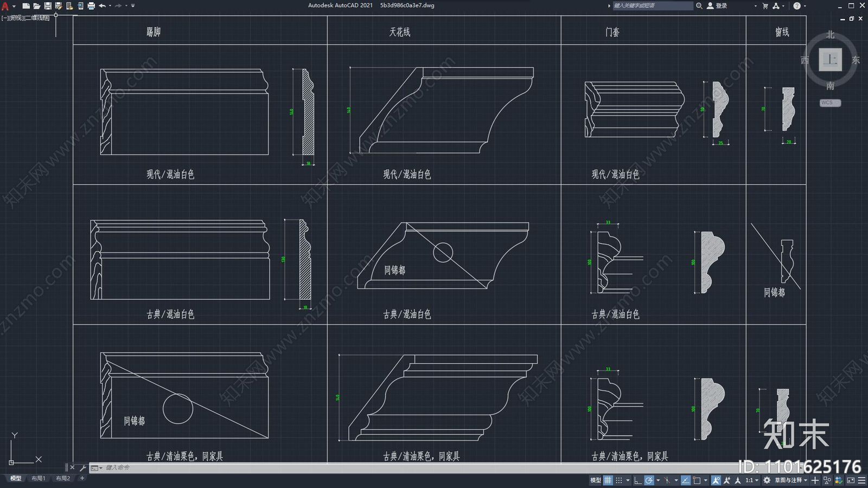Click 西 on the ViewCube compass
The height and width of the screenshot is (488, 868).
click(805, 60)
